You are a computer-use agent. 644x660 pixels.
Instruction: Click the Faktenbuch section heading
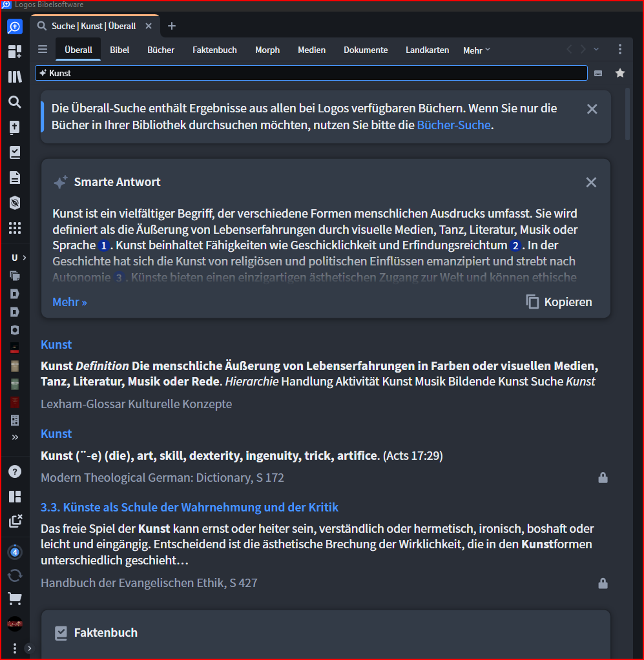coord(106,633)
